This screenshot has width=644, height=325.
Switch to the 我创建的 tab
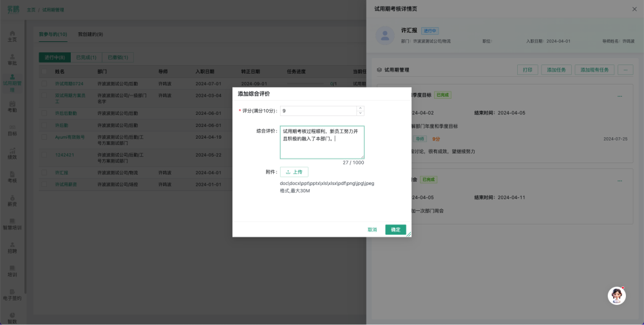tap(90, 34)
